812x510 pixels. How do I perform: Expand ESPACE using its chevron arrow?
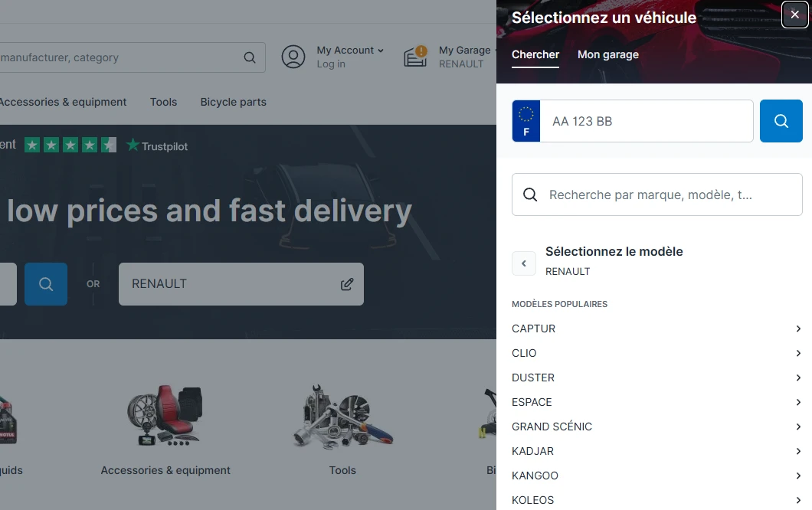point(798,402)
